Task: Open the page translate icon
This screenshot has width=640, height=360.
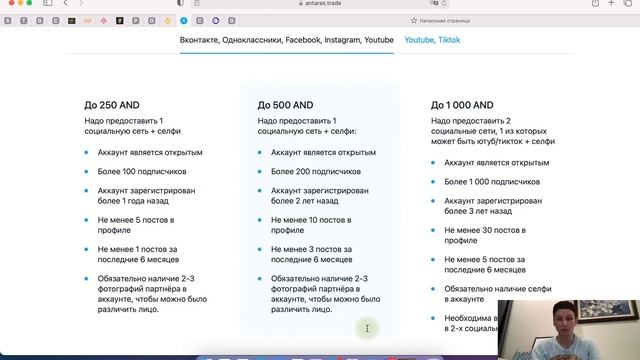Action: 434,3
